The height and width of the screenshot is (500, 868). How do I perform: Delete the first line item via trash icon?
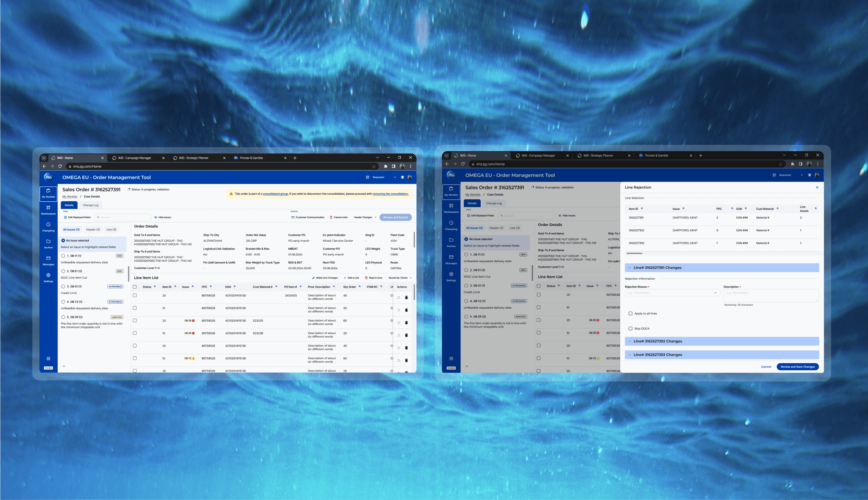click(x=406, y=297)
